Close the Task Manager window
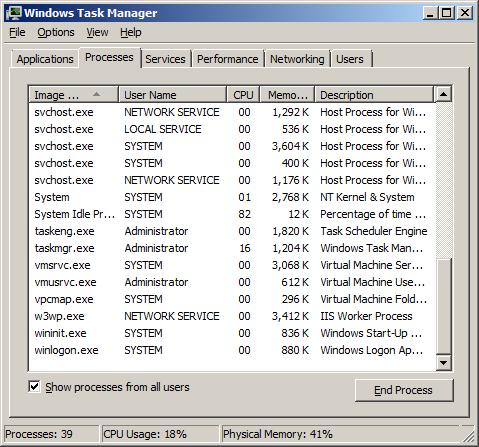Image resolution: width=479 pixels, height=447 pixels. point(465,13)
